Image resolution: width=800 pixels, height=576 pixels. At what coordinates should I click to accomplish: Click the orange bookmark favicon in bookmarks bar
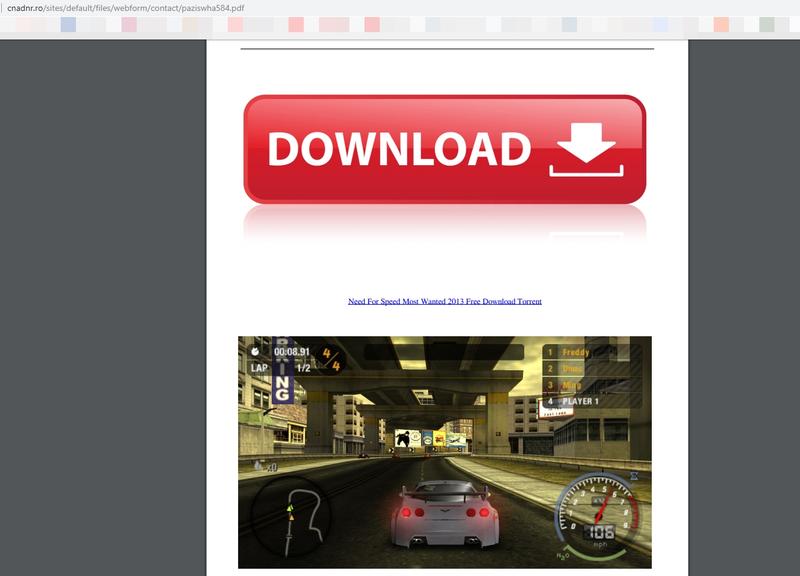click(x=720, y=24)
